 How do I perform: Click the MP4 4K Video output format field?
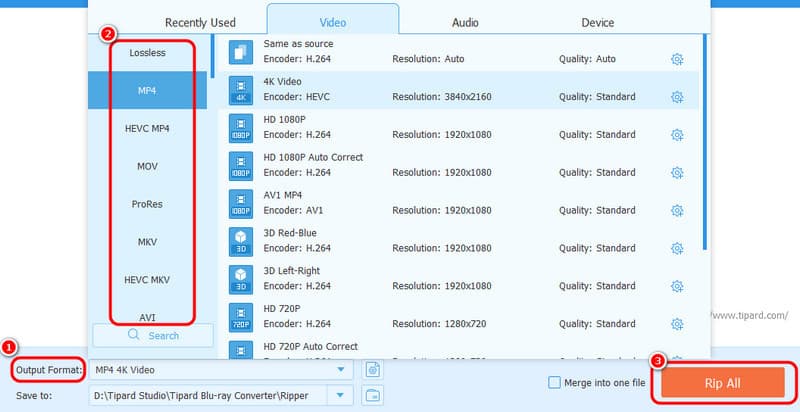[221, 370]
